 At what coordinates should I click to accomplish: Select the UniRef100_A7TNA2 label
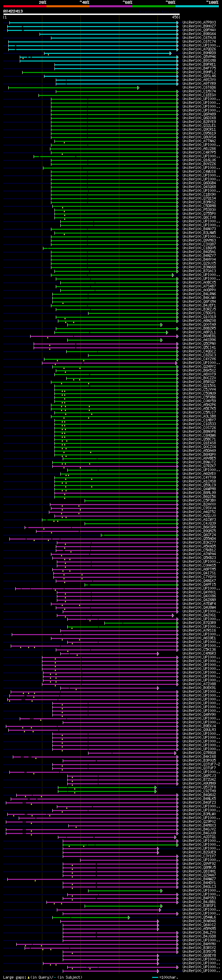pos(199,141)
